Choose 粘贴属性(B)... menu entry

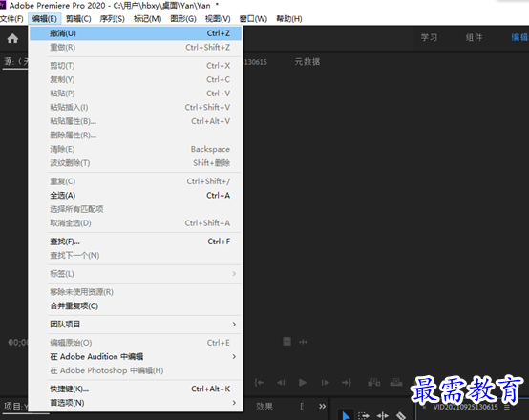136,121
